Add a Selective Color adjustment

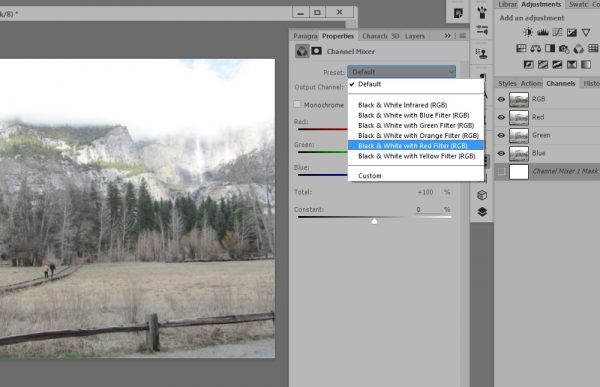click(572, 64)
